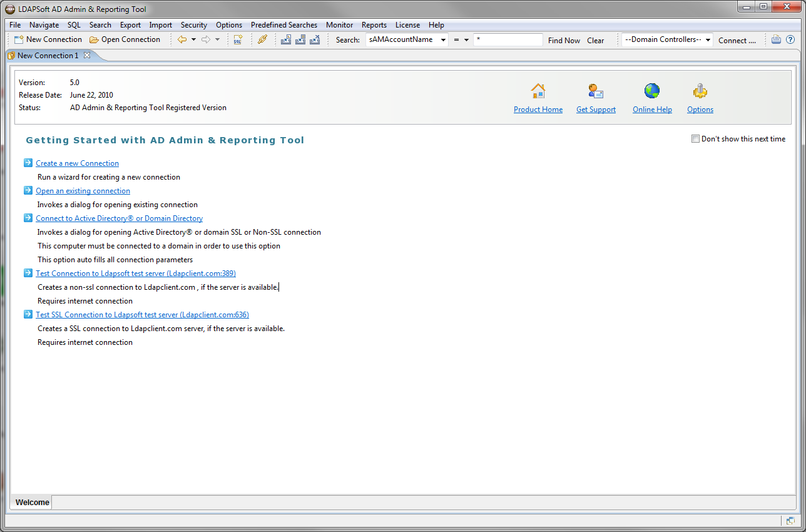Open the Get Support link
Viewport: 806px width, 532px height.
[x=596, y=110]
